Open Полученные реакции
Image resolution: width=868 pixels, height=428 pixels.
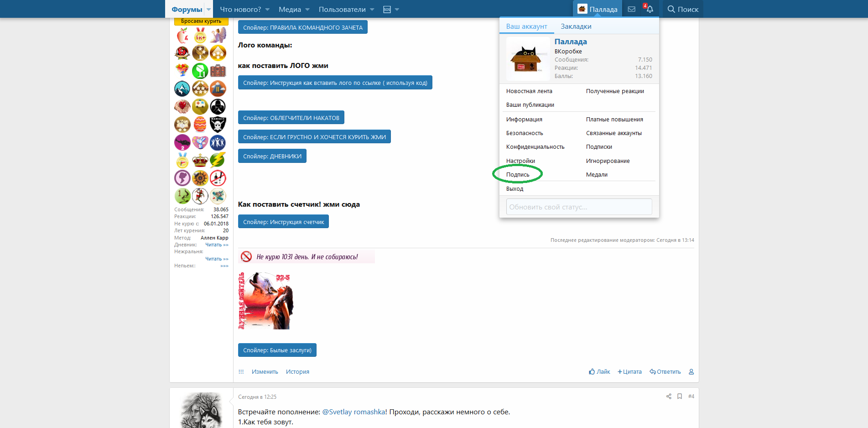[x=615, y=91]
